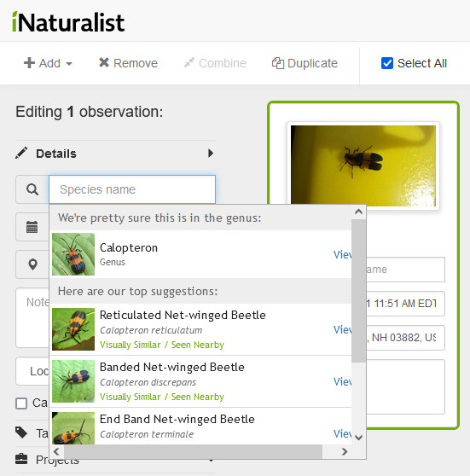Click the beetle observation photo
The width and height of the screenshot is (470, 476).
pyautogui.click(x=363, y=165)
